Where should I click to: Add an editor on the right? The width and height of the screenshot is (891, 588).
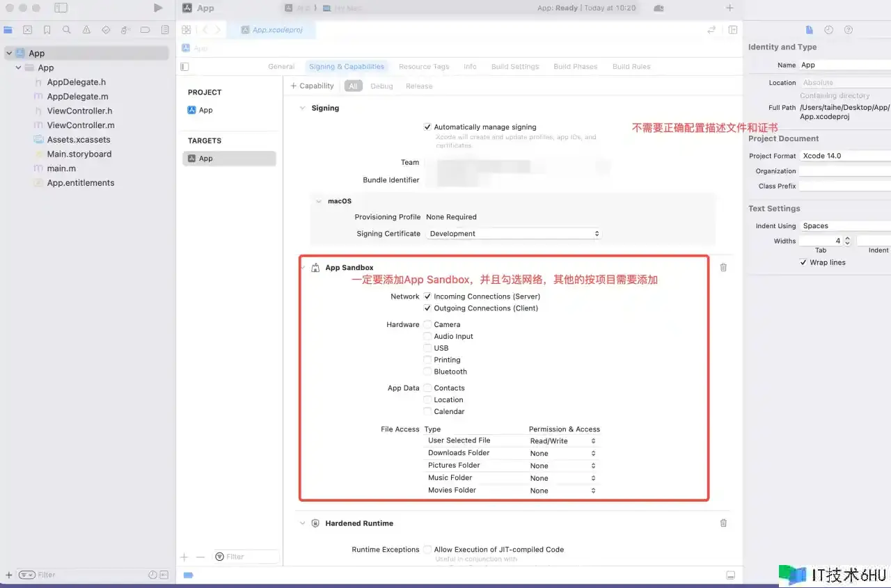coord(733,30)
